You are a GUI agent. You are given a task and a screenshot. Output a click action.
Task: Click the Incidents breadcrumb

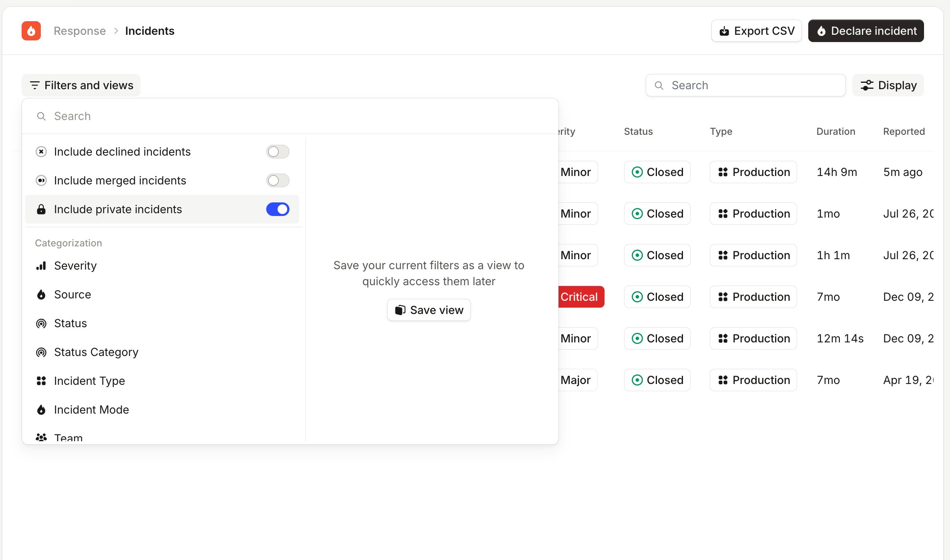coord(150,31)
